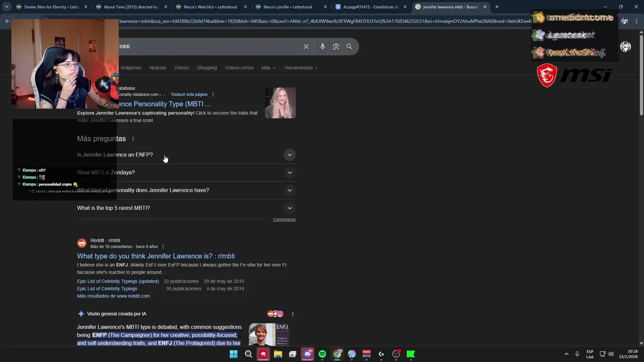
Task: Click the blonde Jennifer Lawrence result thumbnail
Action: point(280,103)
